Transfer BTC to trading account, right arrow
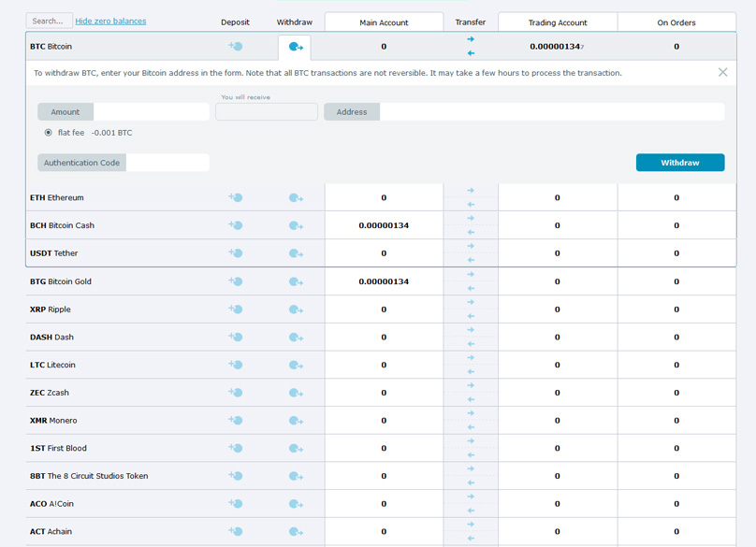The width and height of the screenshot is (756, 547). click(x=471, y=39)
